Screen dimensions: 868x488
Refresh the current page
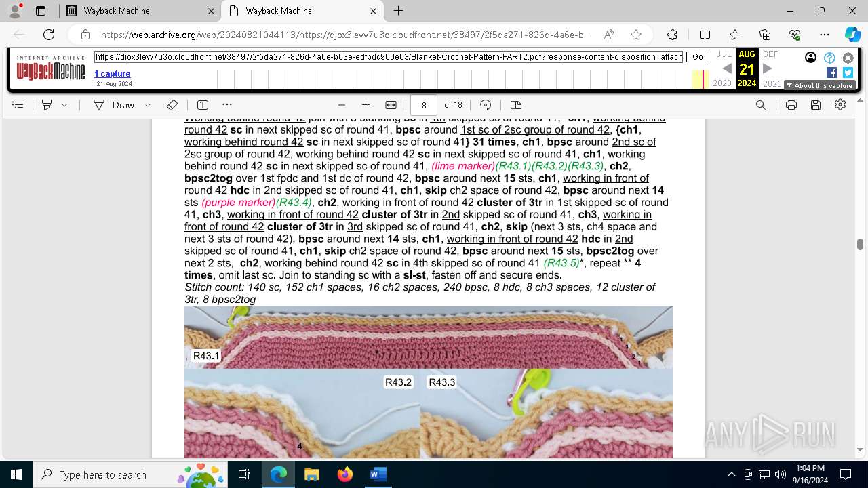click(49, 35)
